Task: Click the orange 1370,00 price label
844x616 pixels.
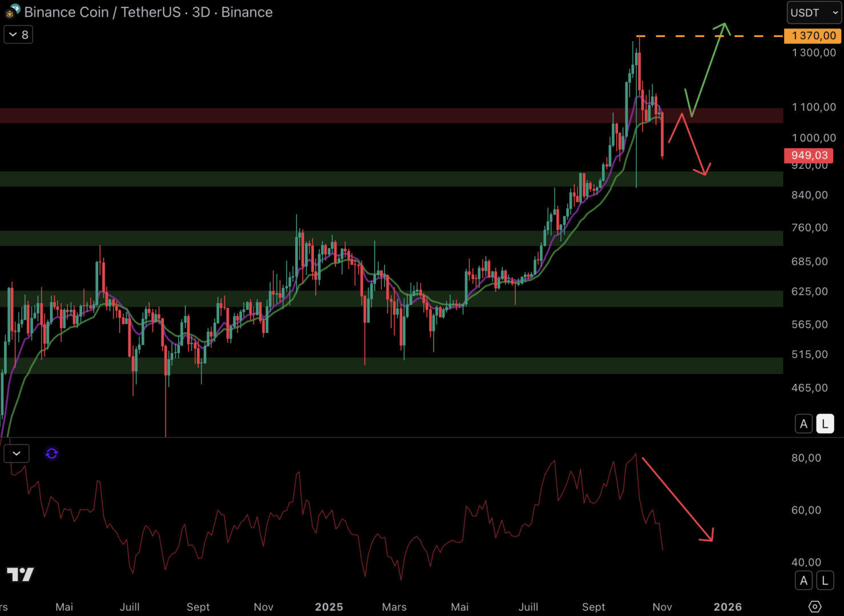Action: click(813, 36)
